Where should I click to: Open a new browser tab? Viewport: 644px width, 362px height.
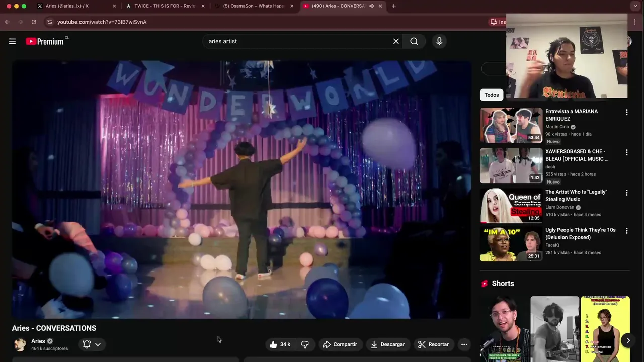pyautogui.click(x=394, y=6)
